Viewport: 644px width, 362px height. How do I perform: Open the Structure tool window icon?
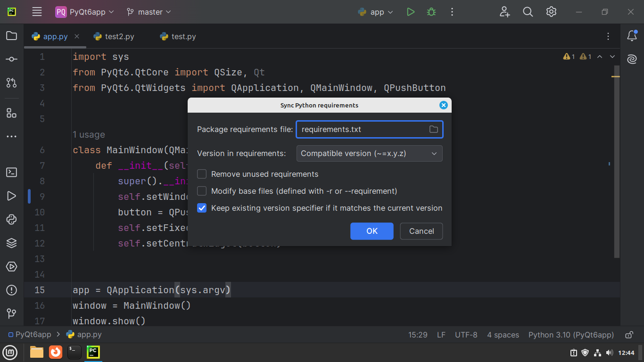click(12, 113)
